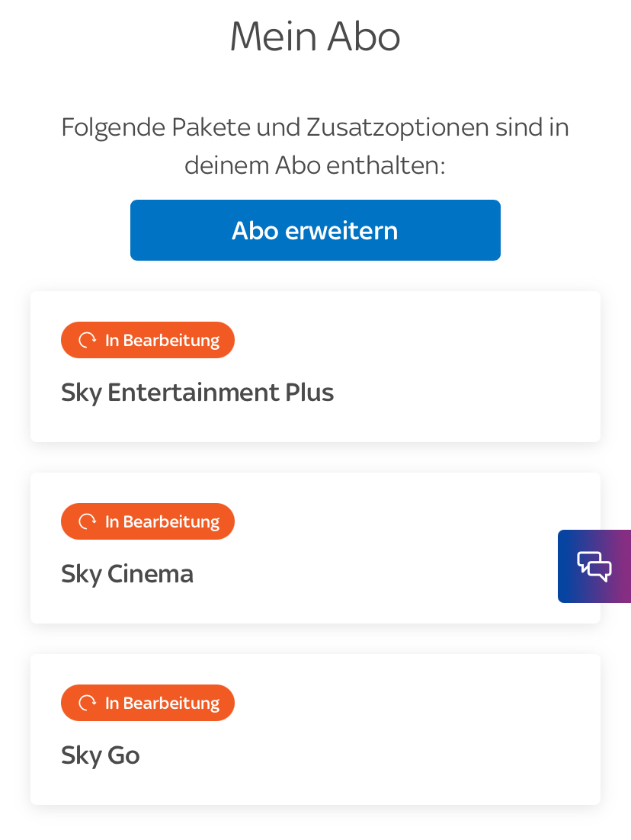Viewport: 631px width, 840px height.
Task: Click the word 'Go' in the third package
Action: click(123, 755)
